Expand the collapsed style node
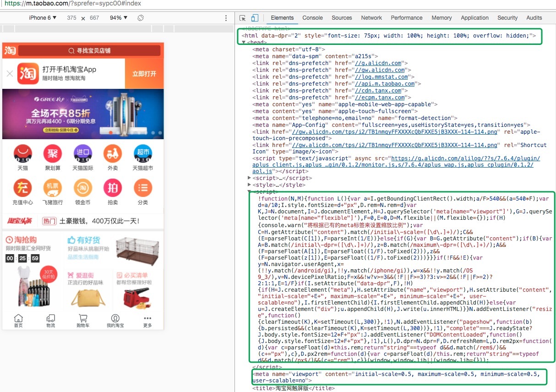The image size is (556, 392). 249,185
